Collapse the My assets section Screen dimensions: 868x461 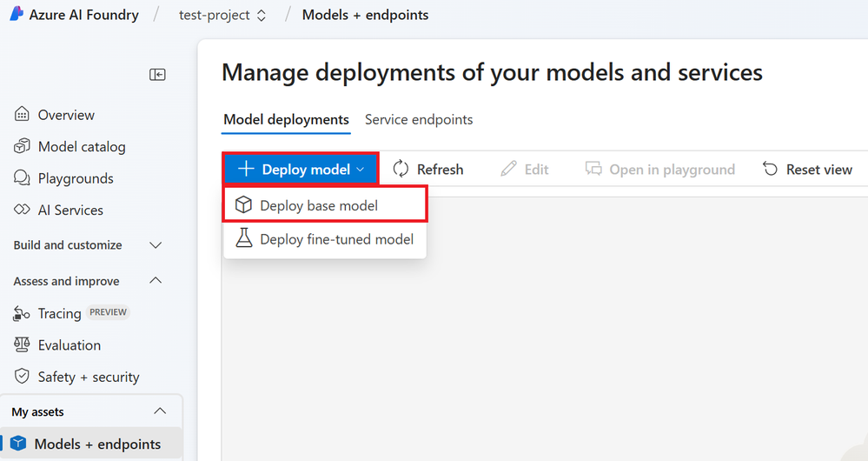[x=160, y=411]
